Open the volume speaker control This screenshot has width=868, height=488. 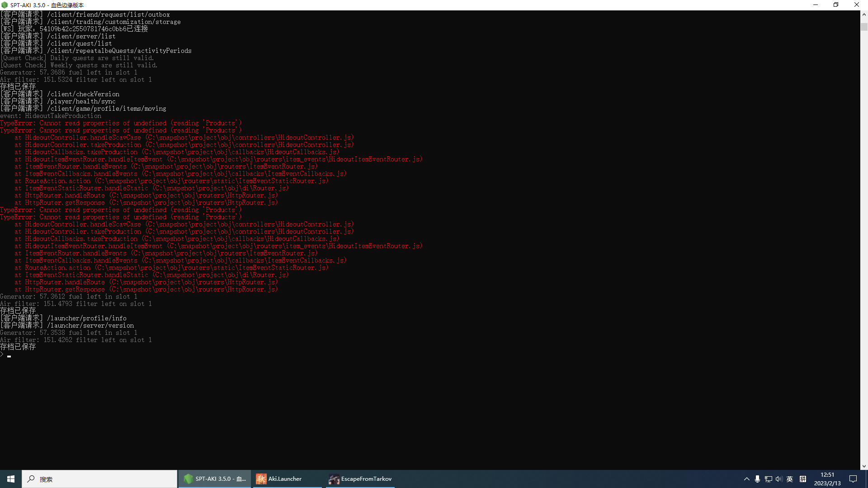tap(778, 479)
